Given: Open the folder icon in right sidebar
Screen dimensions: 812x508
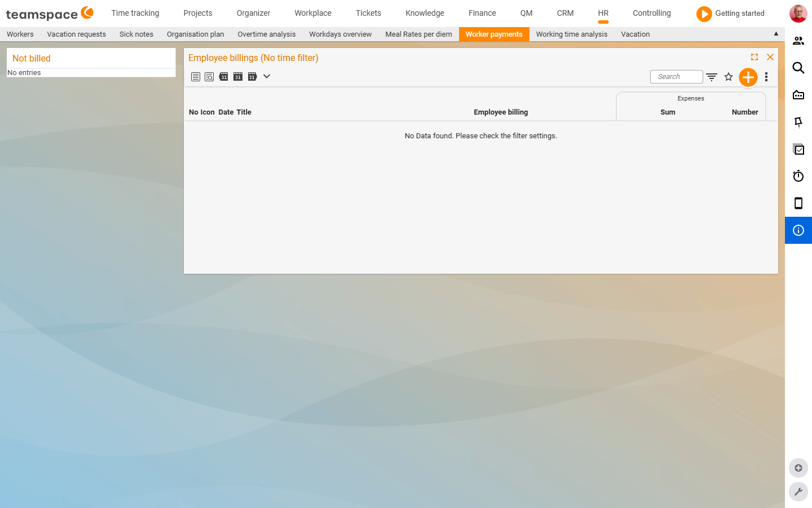Looking at the screenshot, I should [798, 95].
